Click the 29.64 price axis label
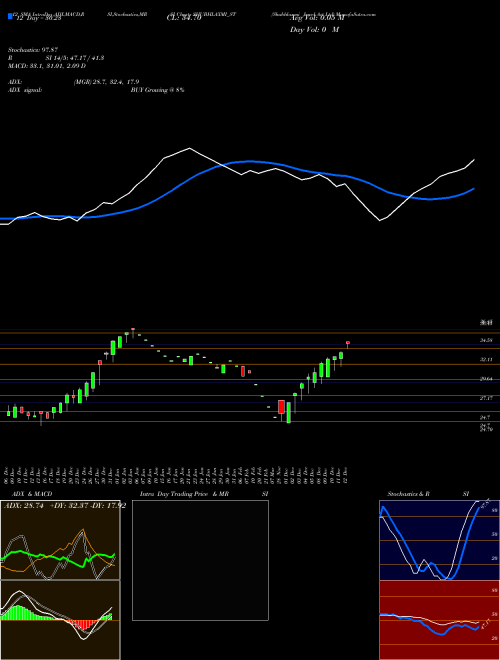This screenshot has height=660, width=500. [487, 379]
